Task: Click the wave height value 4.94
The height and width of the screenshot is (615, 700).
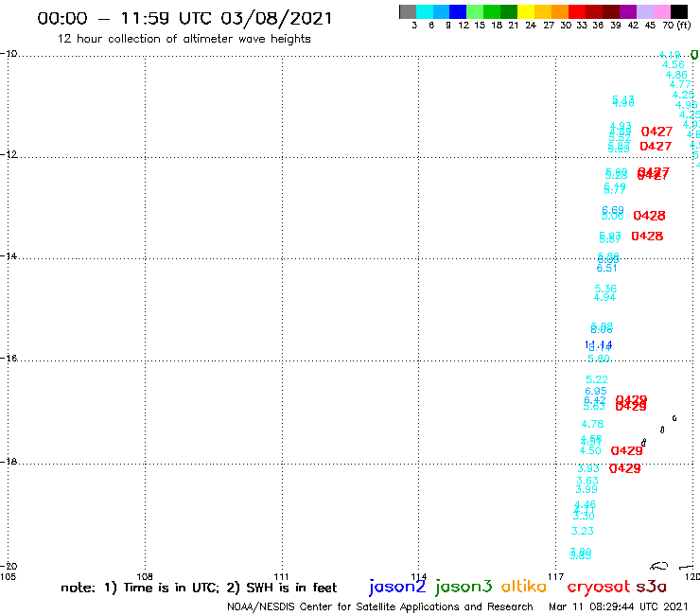Action: coord(604,297)
